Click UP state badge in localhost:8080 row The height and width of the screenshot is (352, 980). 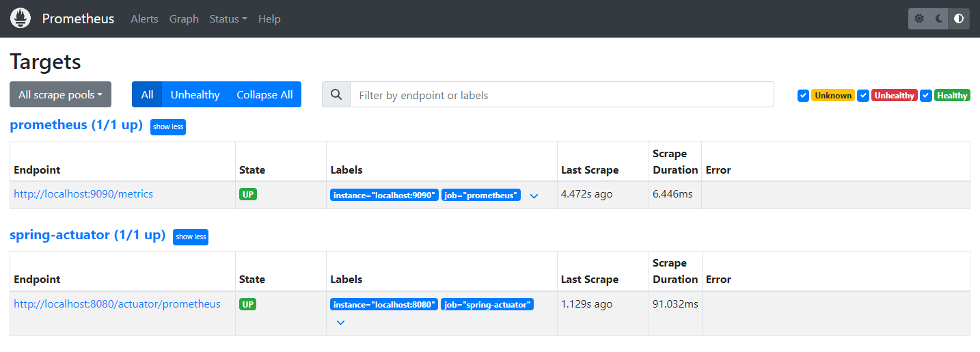point(248,304)
